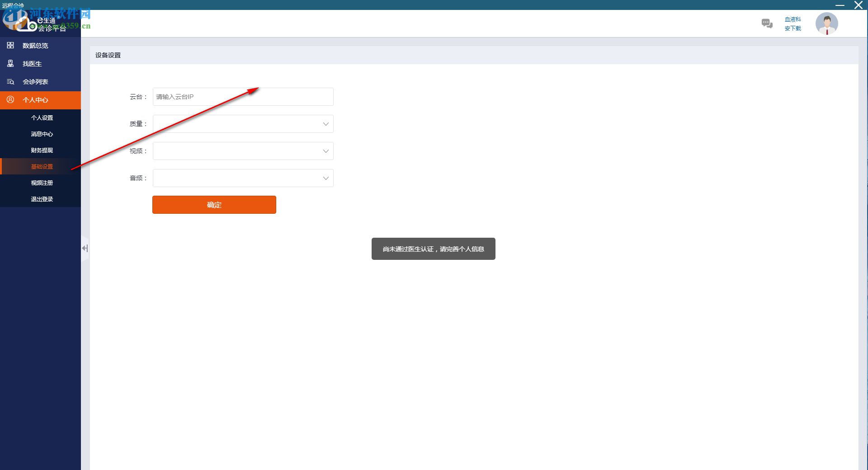
Task: Open the 质量 dropdown
Action: point(243,124)
